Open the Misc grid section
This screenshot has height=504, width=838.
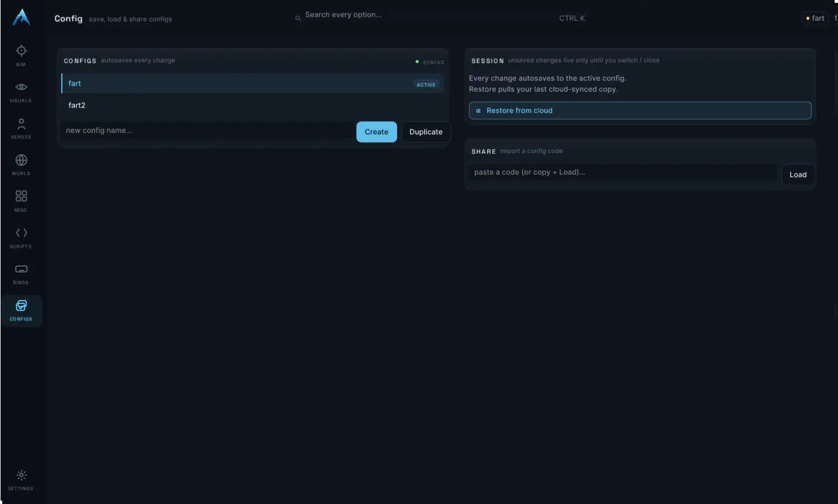point(21,201)
